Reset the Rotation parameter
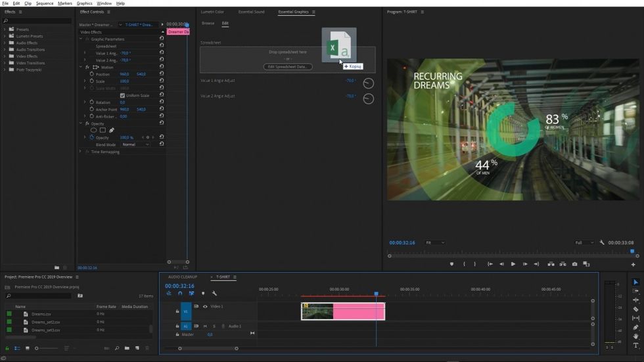Viewport: 644px width, 362px height. click(162, 102)
